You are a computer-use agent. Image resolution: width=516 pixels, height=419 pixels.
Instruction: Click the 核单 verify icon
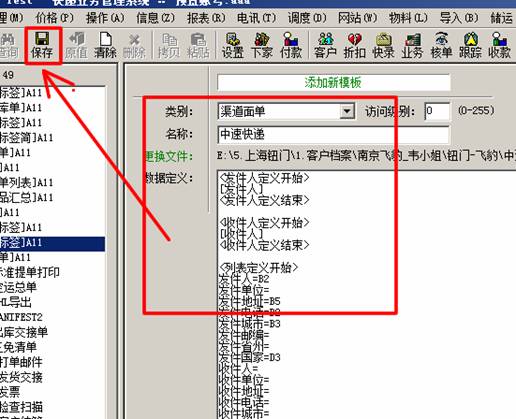pos(441,46)
